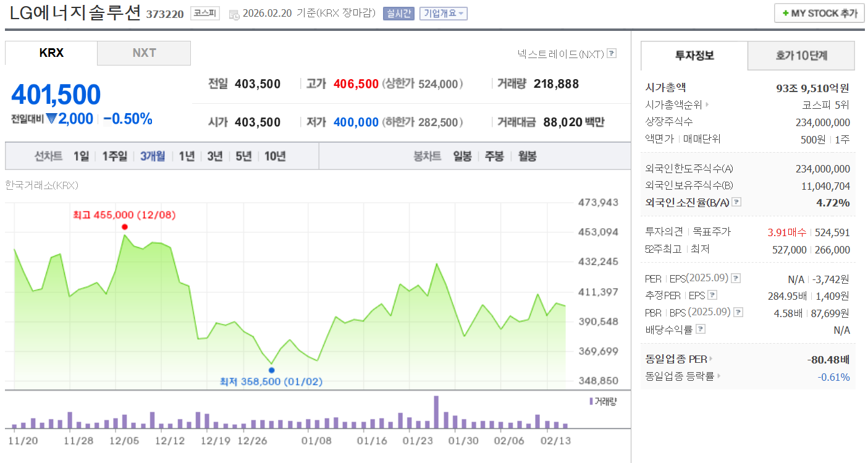Click the stock code 373220
The height and width of the screenshot is (463, 868).
point(165,14)
